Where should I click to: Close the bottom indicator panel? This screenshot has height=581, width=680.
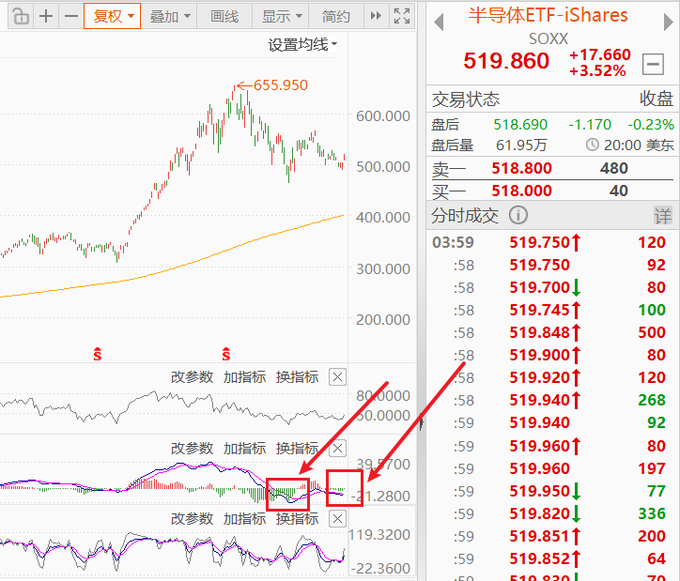(x=337, y=519)
